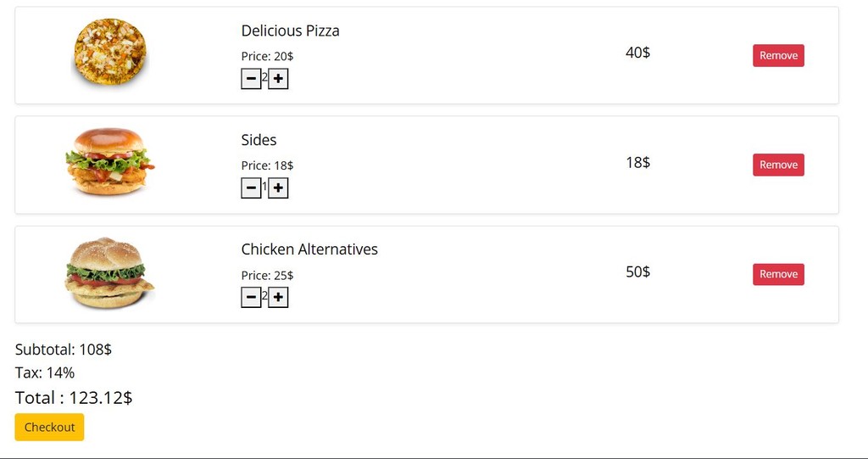Viewport: 868px width, 459px height.
Task: Proceed with the yellow Checkout button
Action: (49, 428)
